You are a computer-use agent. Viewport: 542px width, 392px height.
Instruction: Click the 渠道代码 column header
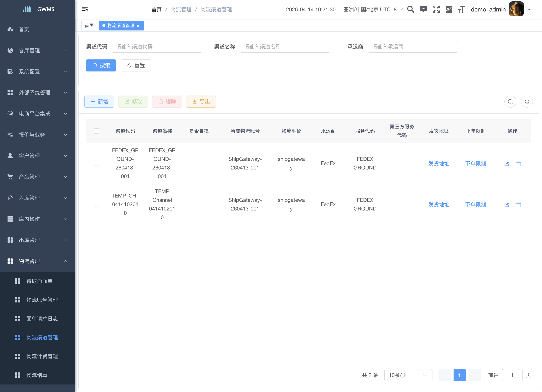click(125, 131)
